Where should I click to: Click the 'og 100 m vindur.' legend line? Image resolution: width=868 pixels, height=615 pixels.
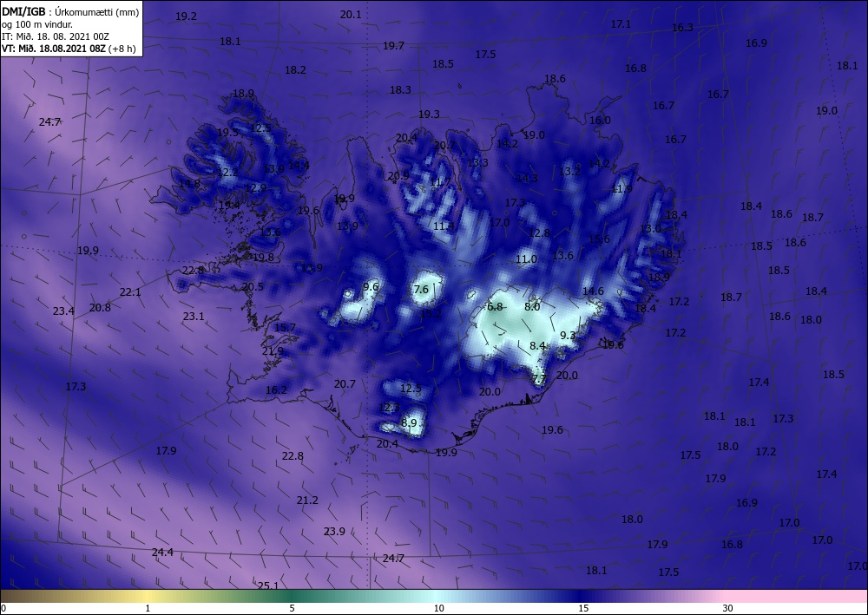37,24
